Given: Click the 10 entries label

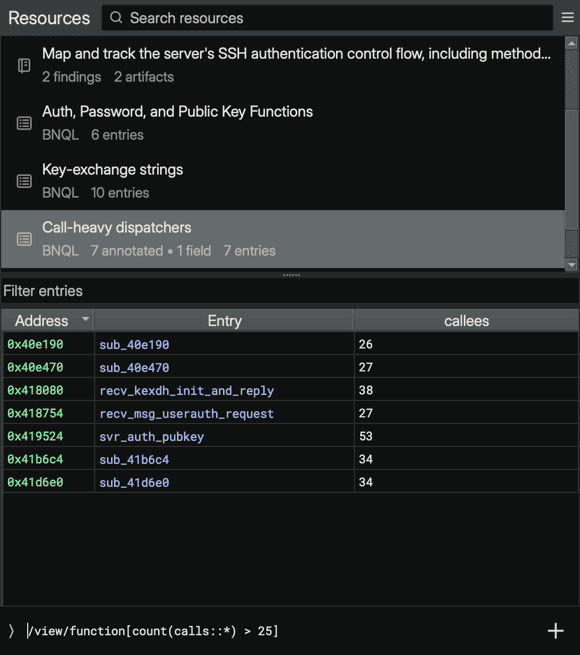Looking at the screenshot, I should [x=120, y=193].
